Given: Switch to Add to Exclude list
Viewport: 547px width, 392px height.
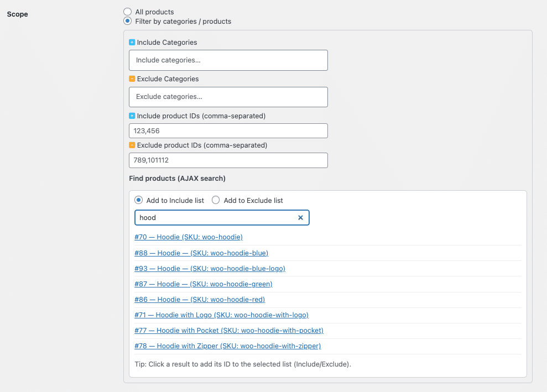Looking at the screenshot, I should coord(216,200).
